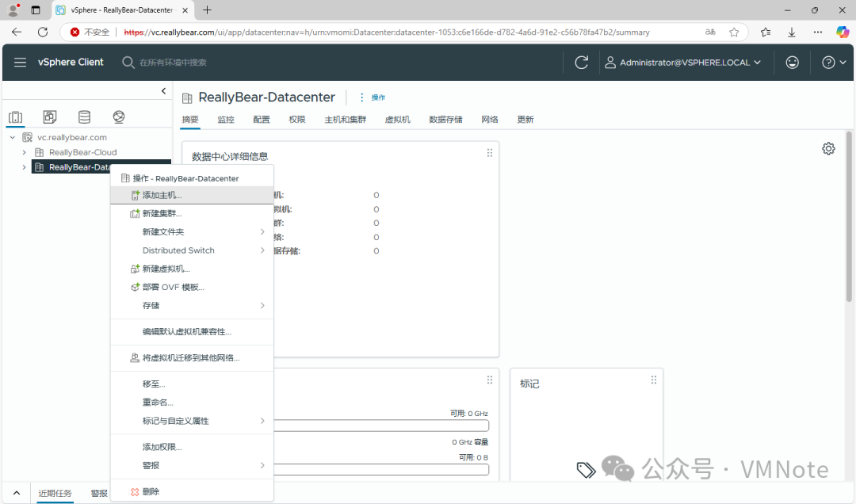The image size is (856, 504).
Task: Expand the recent tasks bottom panel
Action: tap(17, 493)
